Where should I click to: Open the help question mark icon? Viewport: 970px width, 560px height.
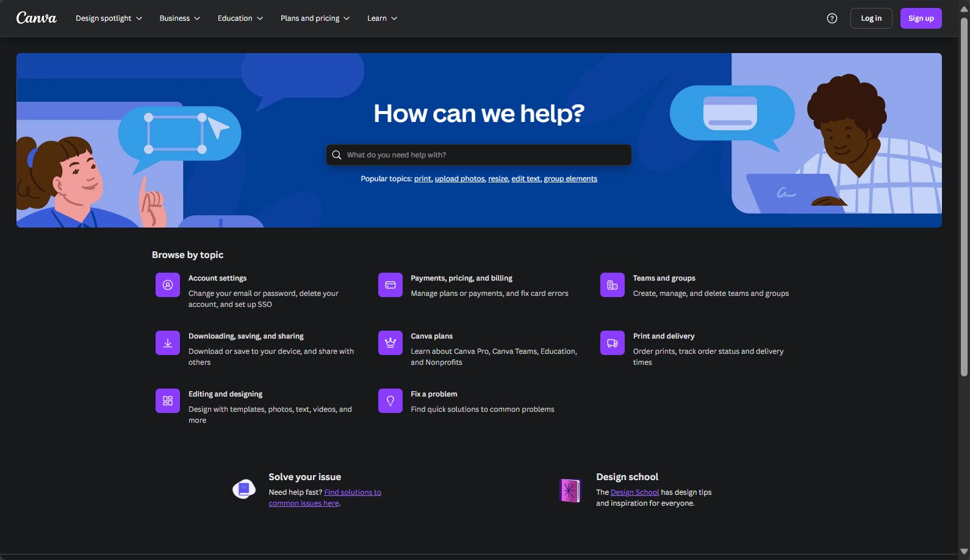click(832, 18)
